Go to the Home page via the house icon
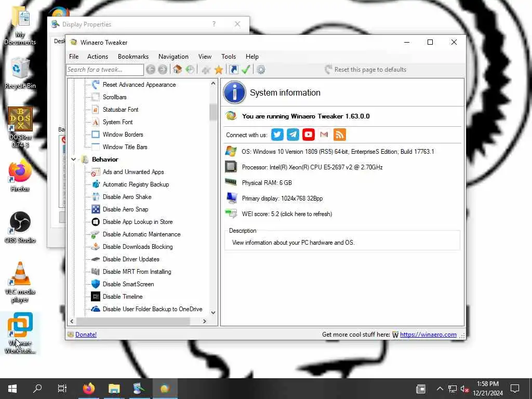Image resolution: width=532 pixels, height=399 pixels. [177, 70]
